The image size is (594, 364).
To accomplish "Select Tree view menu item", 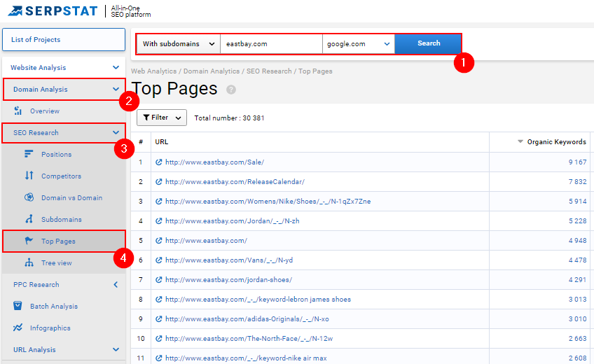I will [x=57, y=263].
